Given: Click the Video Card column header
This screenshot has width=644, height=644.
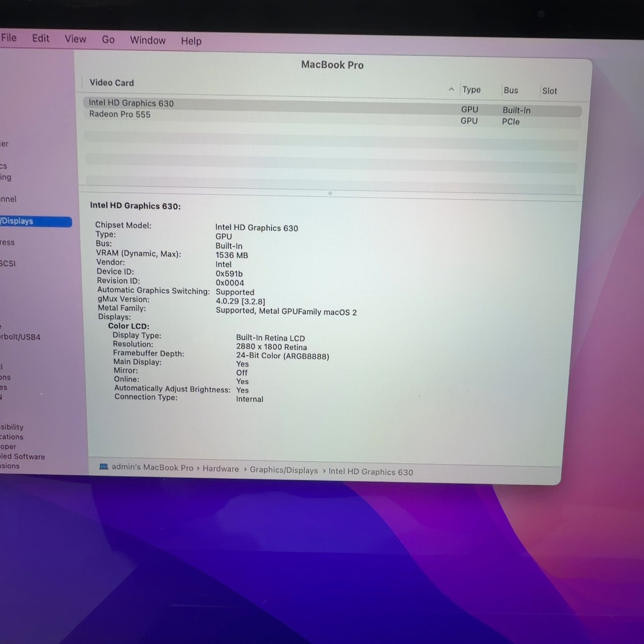Looking at the screenshot, I should point(112,83).
